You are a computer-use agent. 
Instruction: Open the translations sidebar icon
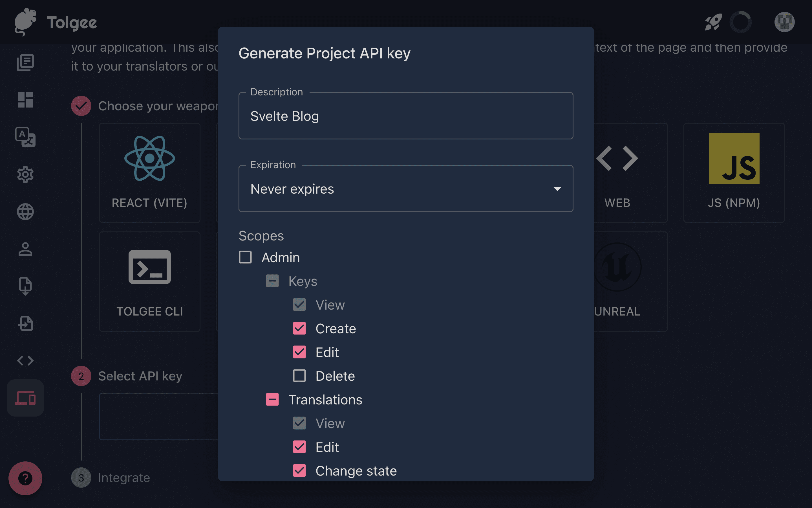(x=25, y=137)
